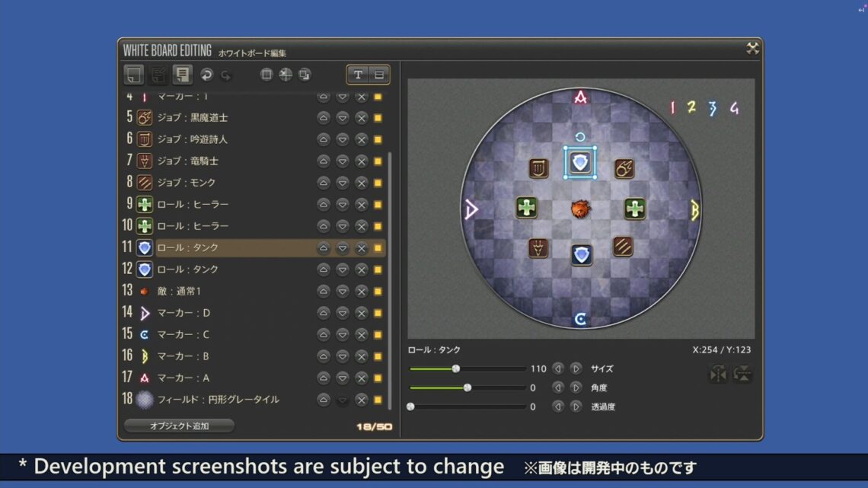Click the move-down arrow on マーカー：D
868x488 pixels.
pos(341,312)
